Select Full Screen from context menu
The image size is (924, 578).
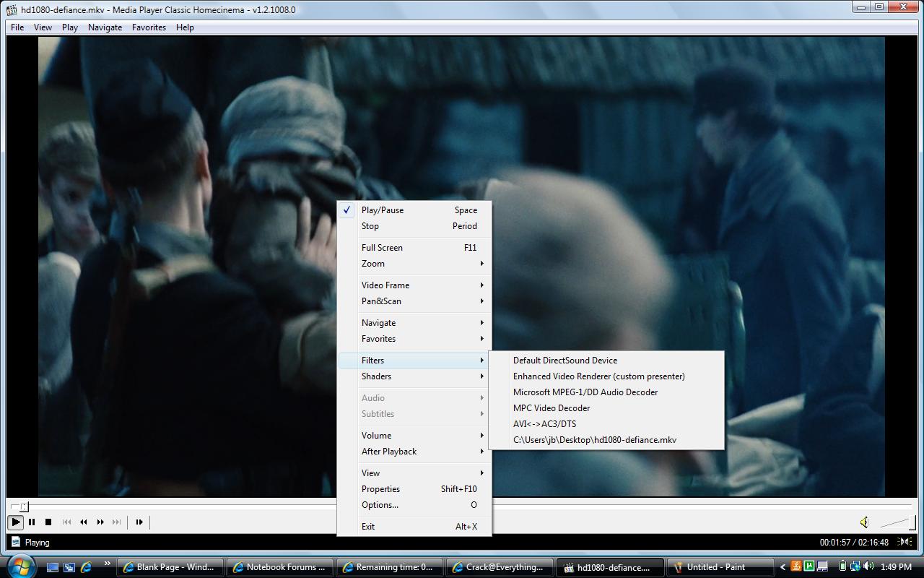pos(414,248)
